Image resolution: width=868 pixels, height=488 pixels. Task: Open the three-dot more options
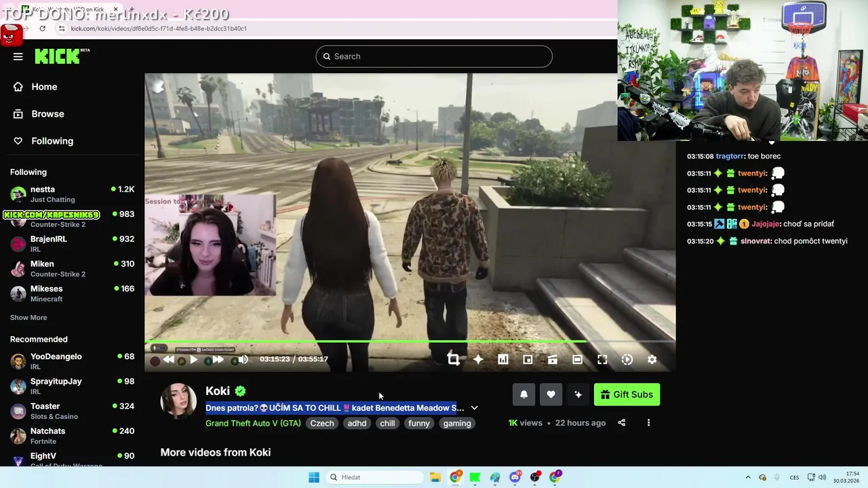[x=648, y=423]
